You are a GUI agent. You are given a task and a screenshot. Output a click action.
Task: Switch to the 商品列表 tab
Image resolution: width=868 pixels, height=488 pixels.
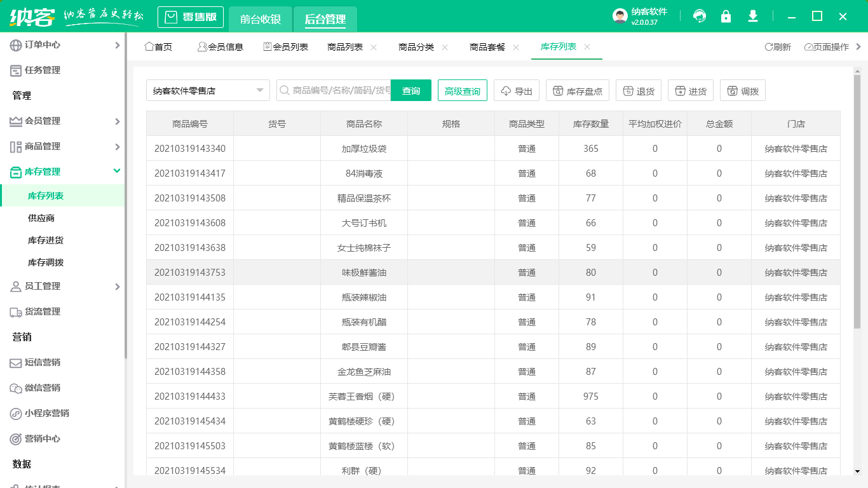(346, 46)
